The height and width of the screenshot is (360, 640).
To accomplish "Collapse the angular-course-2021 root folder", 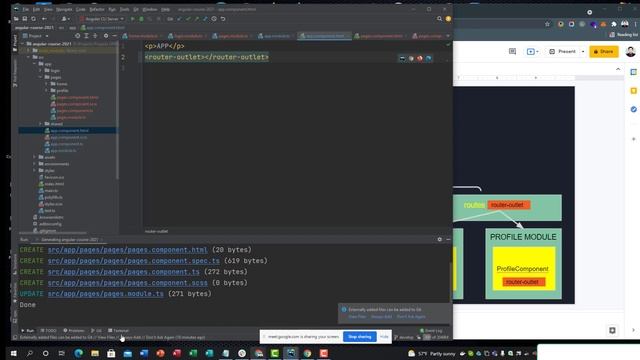I will (x=23, y=44).
